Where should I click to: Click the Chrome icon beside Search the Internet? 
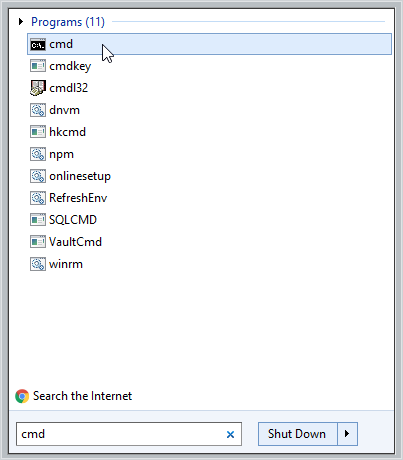click(22, 396)
